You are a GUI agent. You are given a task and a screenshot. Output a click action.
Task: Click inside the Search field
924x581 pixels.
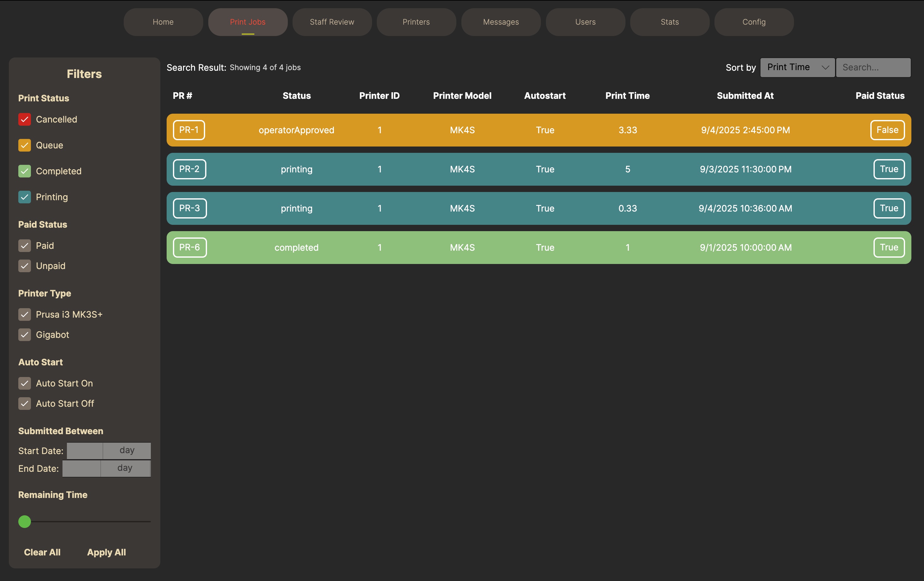[x=873, y=67]
